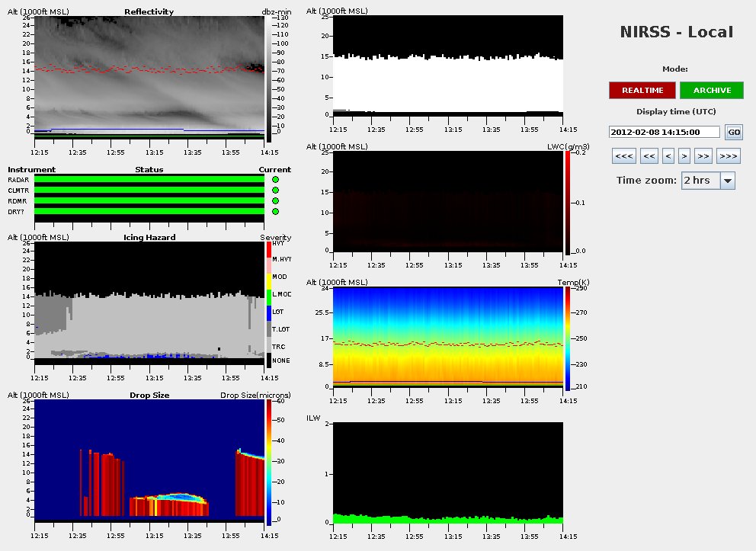Screen dimensions: 756x551
Task: Skip far back with <<< button
Action: pyautogui.click(x=623, y=156)
